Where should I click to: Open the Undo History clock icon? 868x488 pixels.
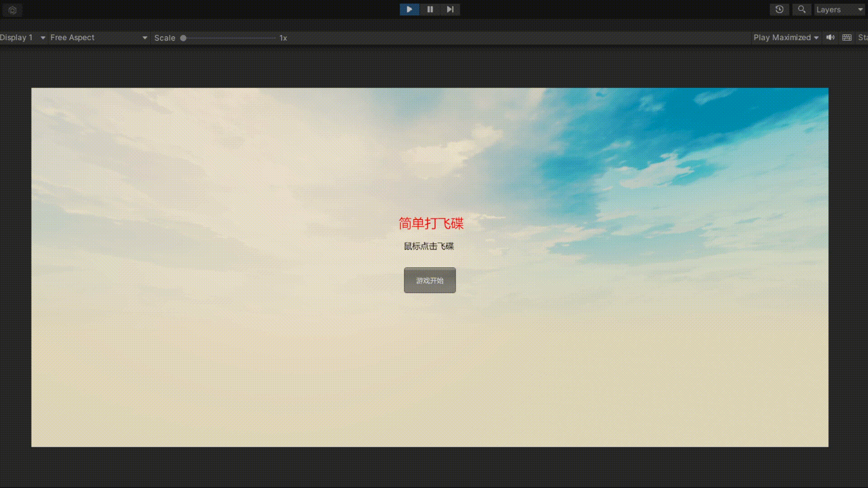(x=779, y=9)
